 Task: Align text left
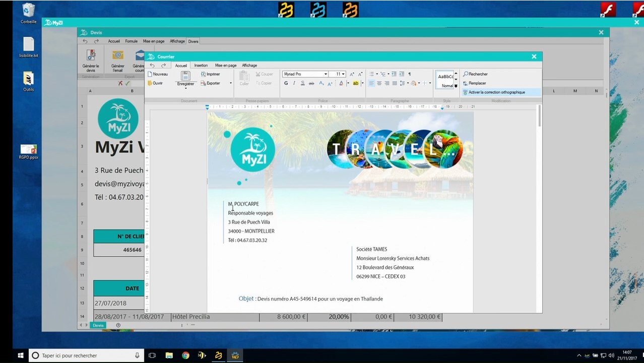point(371,83)
